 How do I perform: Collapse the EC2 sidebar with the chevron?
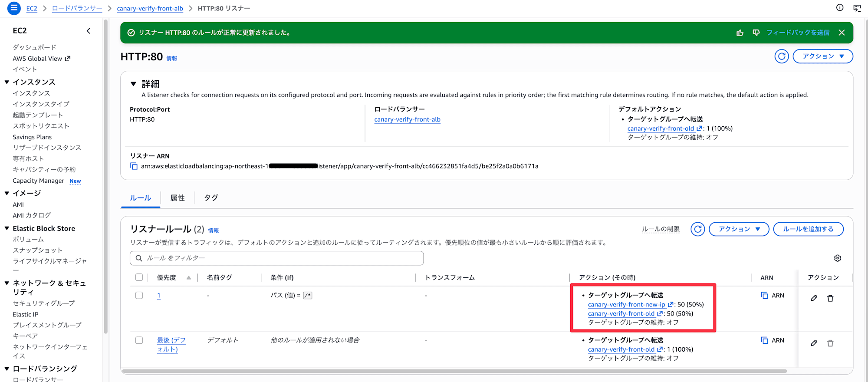(89, 31)
